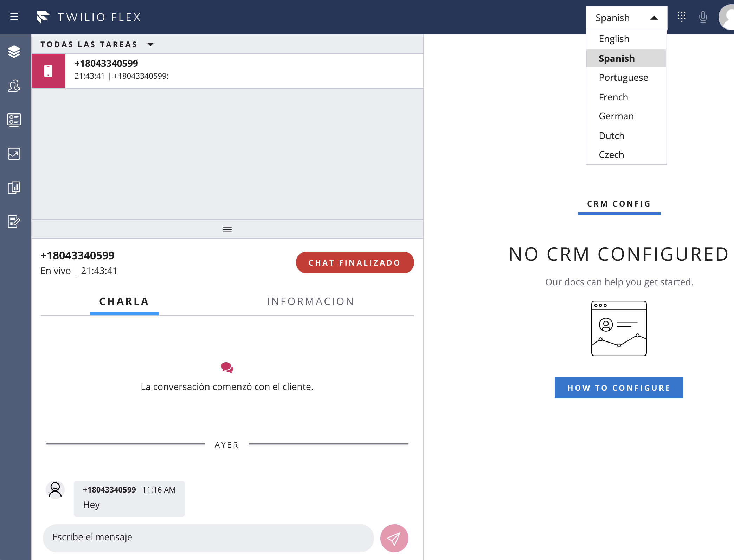Image resolution: width=734 pixels, height=560 pixels.
Task: Click the send message paper-plane button
Action: coord(394,538)
